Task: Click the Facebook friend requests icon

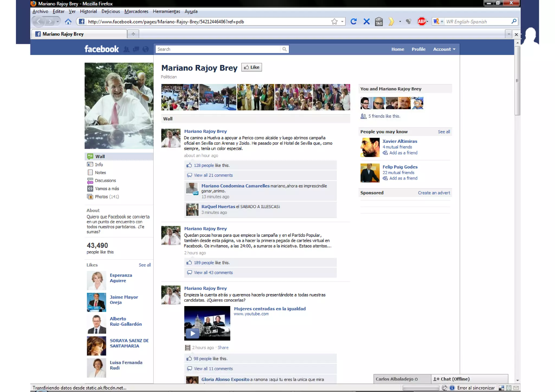Action: [126, 49]
